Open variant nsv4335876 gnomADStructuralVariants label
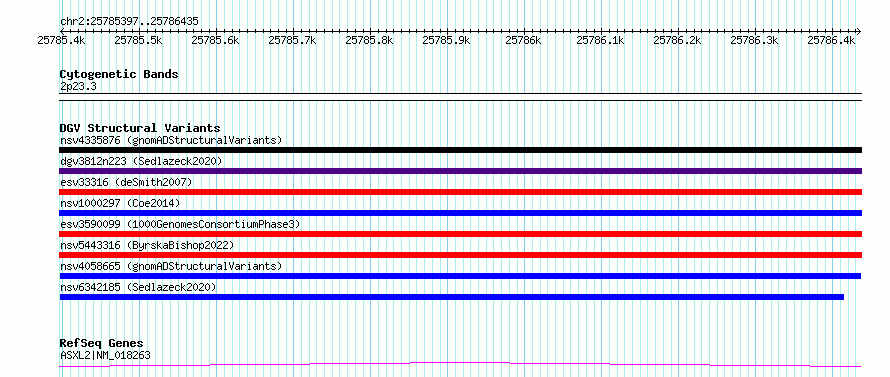This screenshot has height=377, width=890. [171, 140]
